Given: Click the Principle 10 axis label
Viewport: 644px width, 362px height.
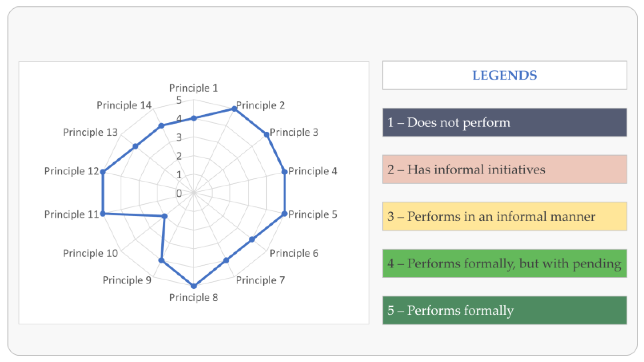Looking at the screenshot, I should 90,253.
